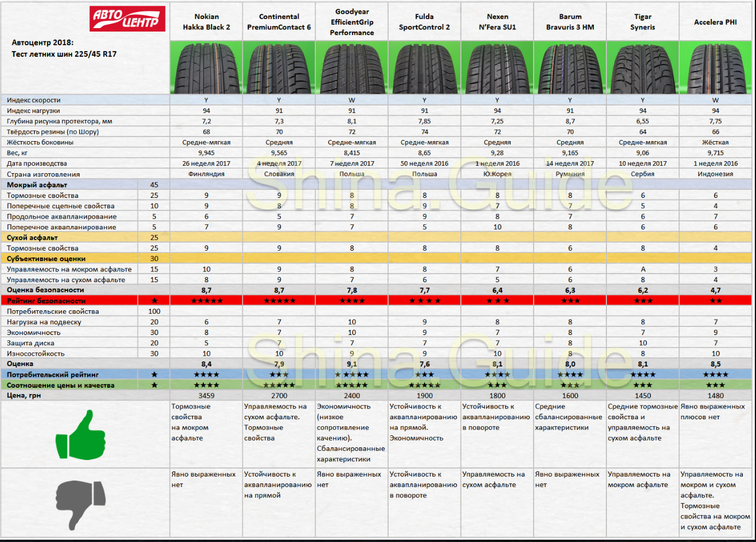Select the Goodyear EfficientGrip Performance tire image
This screenshot has height=542, width=756.
coord(352,67)
